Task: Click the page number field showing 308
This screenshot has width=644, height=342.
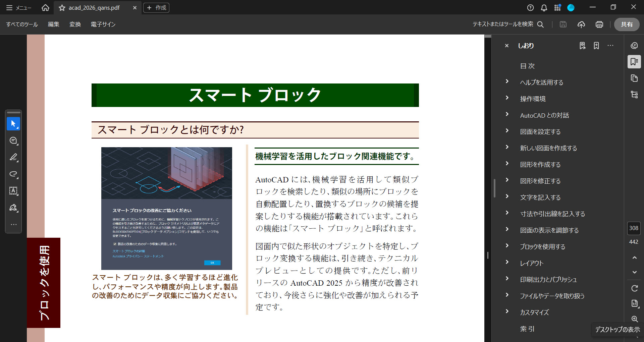Action: 633,228
